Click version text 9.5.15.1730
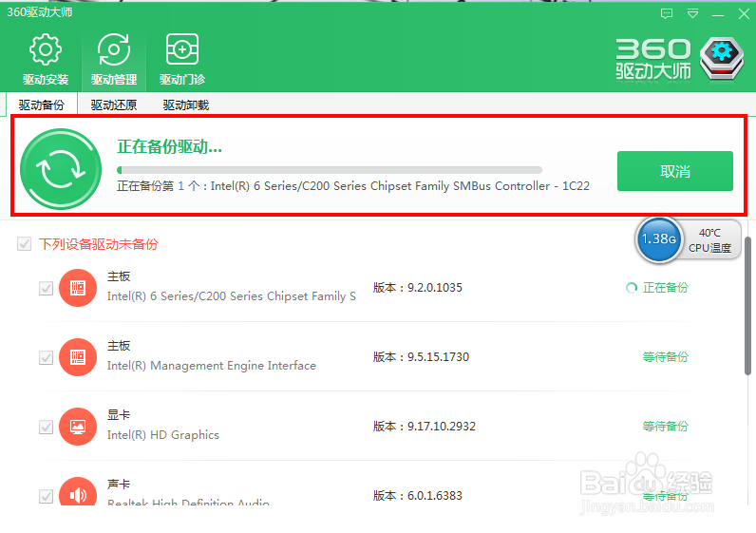The height and width of the screenshot is (533, 756). pos(438,357)
